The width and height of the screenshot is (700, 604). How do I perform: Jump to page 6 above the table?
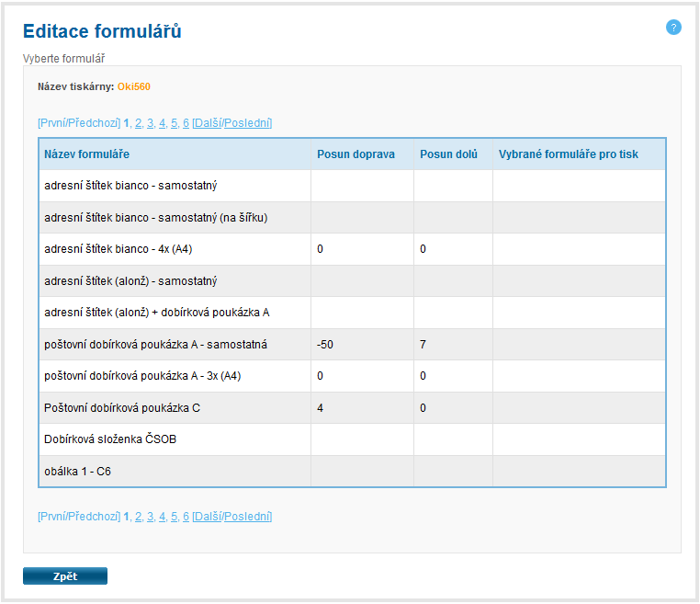(x=186, y=123)
